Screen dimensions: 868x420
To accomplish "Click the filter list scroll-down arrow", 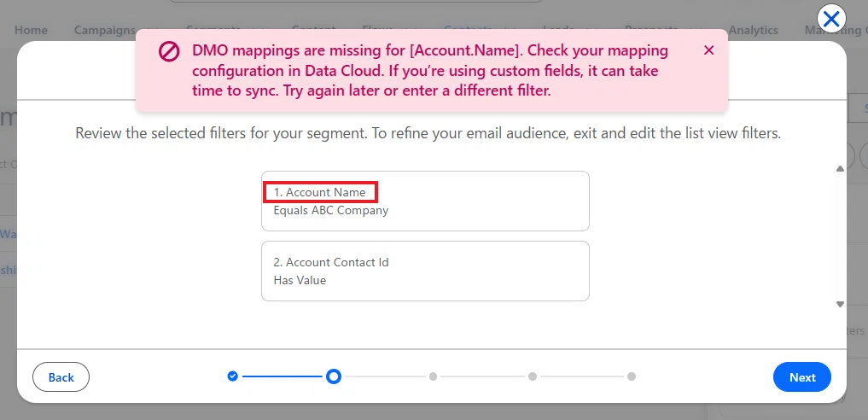I will pyautogui.click(x=840, y=304).
